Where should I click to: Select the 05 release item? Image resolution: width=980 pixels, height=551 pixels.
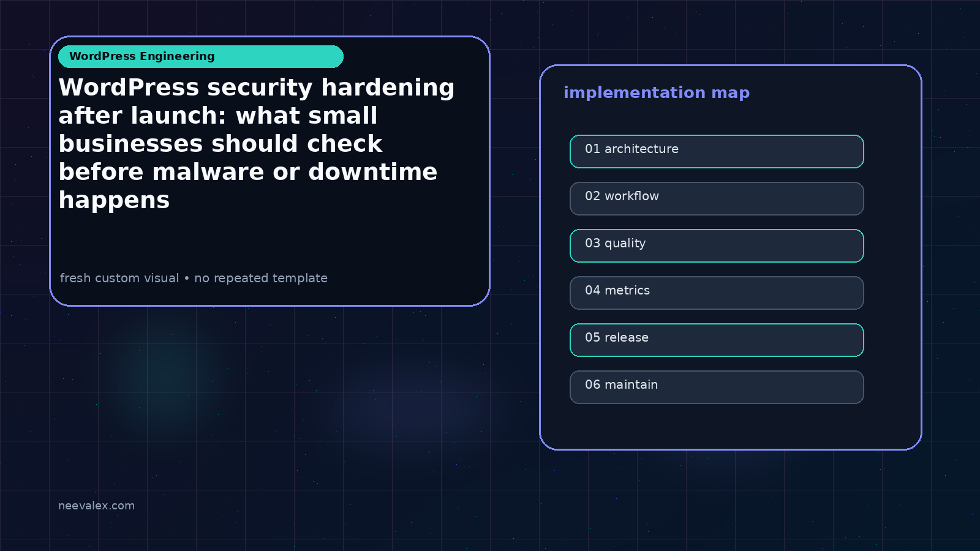(717, 340)
